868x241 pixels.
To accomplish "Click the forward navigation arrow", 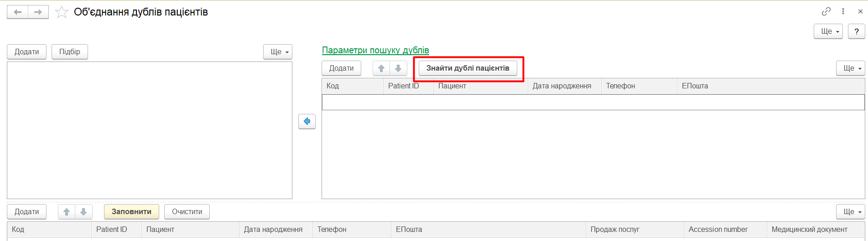I will [x=38, y=12].
